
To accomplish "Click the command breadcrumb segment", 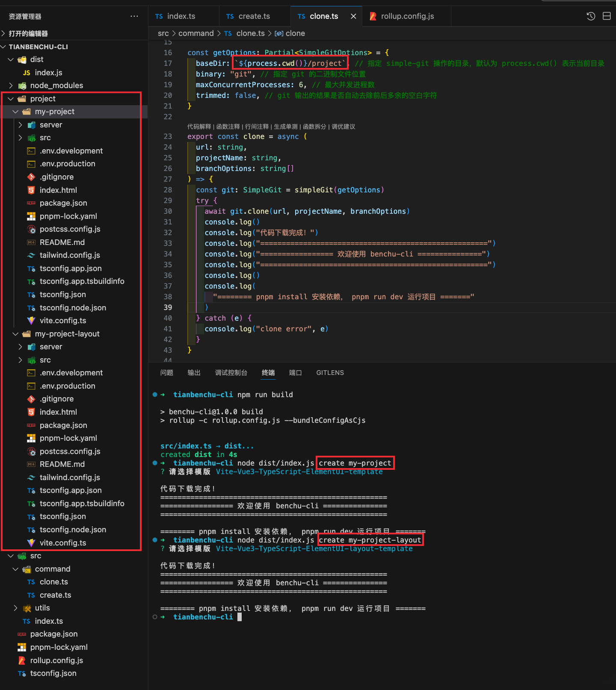I will click(196, 33).
